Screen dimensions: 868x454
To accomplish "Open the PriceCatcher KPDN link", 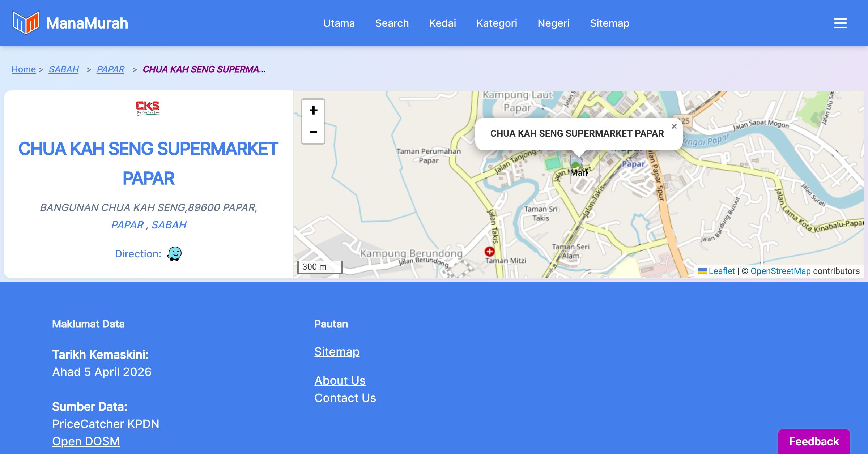I will click(x=106, y=424).
